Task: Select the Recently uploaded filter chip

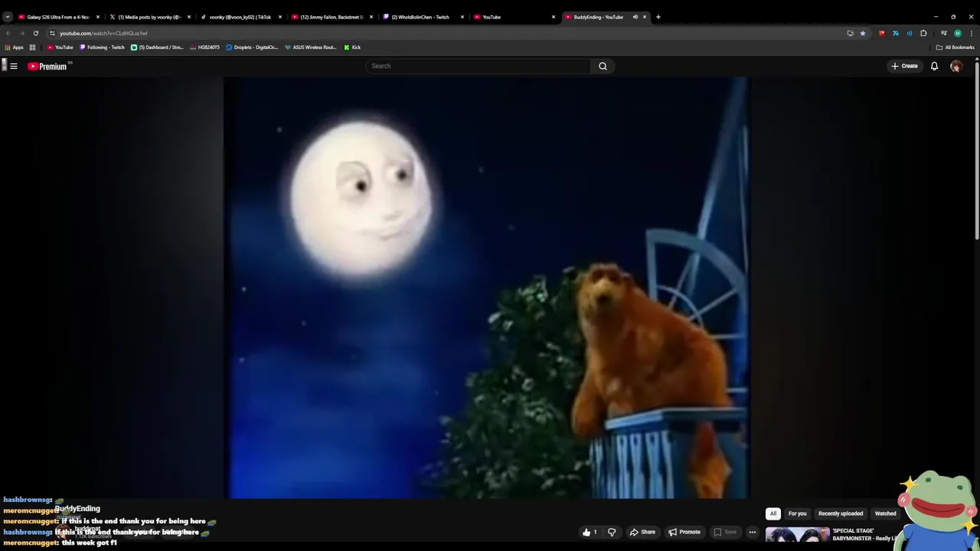Action: [x=841, y=514]
